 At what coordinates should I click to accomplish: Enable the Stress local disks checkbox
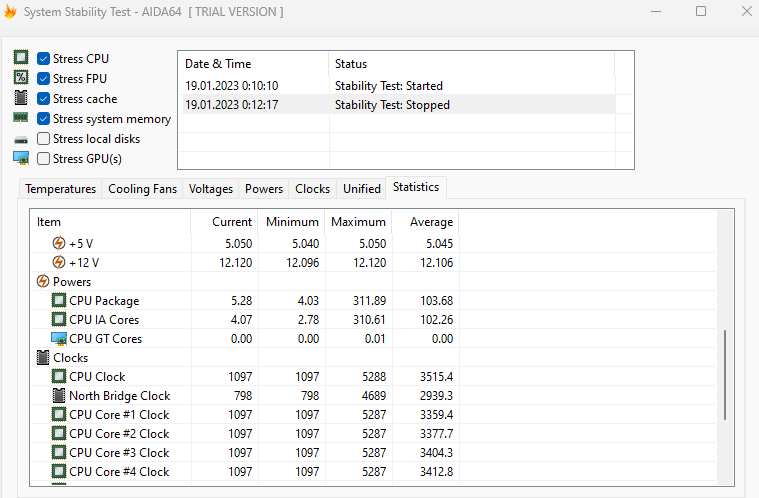(x=44, y=139)
